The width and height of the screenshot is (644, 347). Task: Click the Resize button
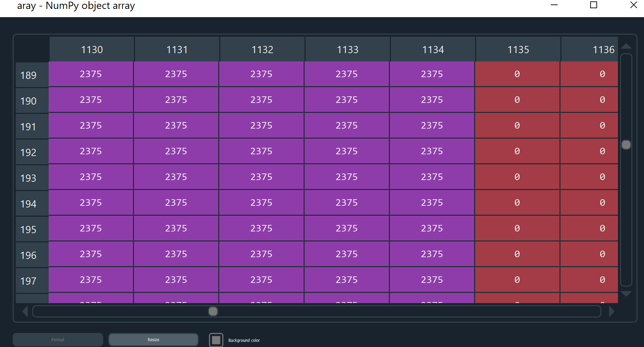pyautogui.click(x=153, y=339)
